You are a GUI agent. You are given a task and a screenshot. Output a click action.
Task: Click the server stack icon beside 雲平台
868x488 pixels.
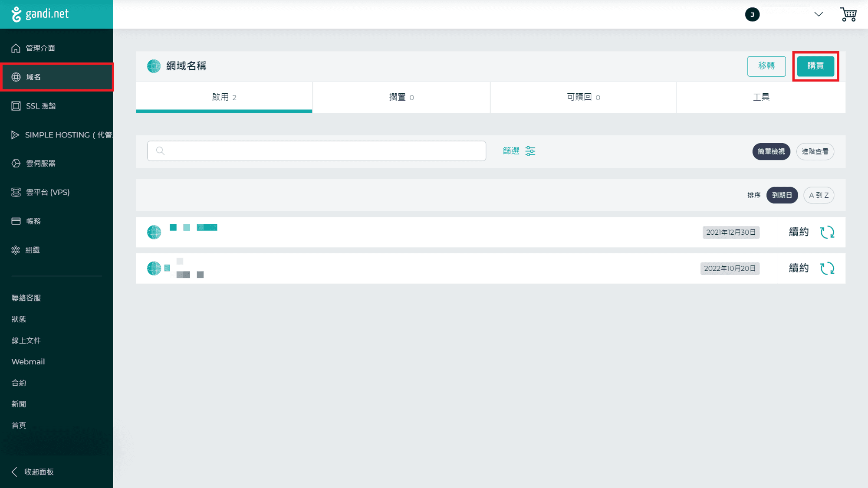tap(16, 192)
